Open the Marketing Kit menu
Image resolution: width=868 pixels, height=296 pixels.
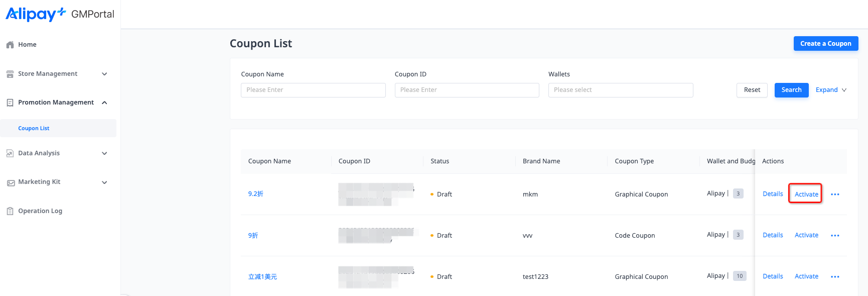(39, 182)
